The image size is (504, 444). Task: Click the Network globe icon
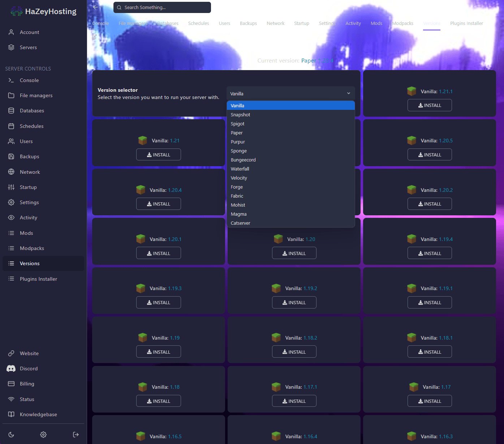pyautogui.click(x=11, y=172)
